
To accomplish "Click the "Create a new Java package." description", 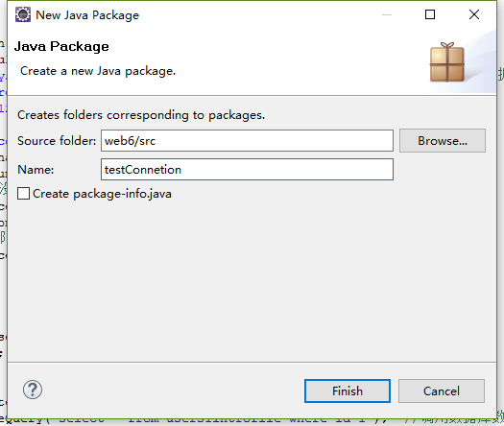I will point(98,71).
